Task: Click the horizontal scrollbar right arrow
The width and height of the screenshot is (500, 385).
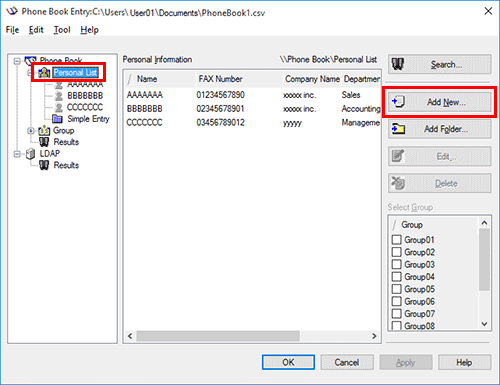Action: pos(374,336)
